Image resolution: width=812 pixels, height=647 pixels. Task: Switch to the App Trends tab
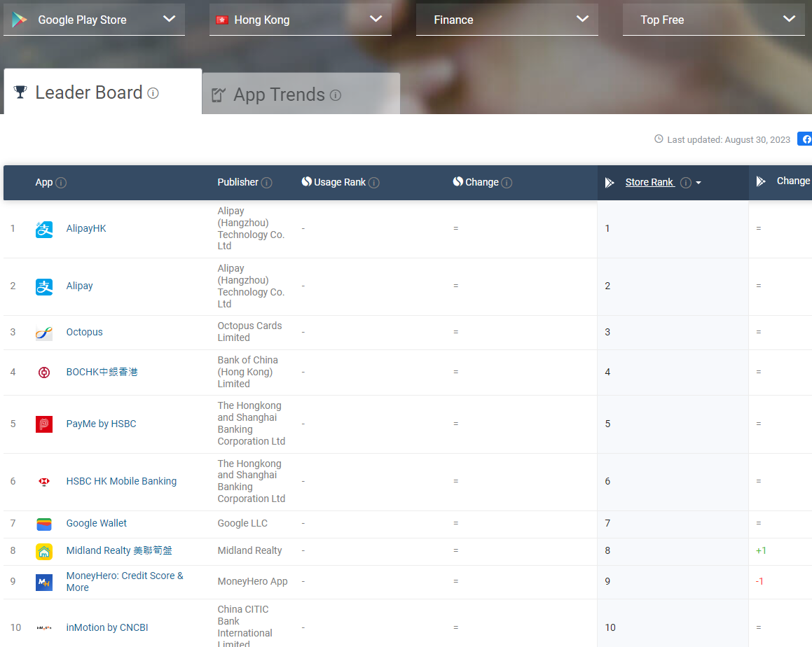[x=301, y=94]
